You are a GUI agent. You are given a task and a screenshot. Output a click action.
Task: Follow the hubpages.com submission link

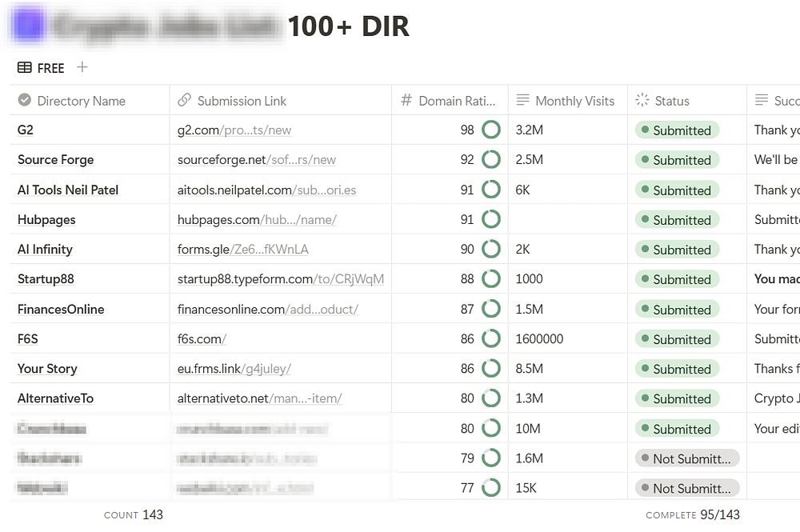(257, 220)
